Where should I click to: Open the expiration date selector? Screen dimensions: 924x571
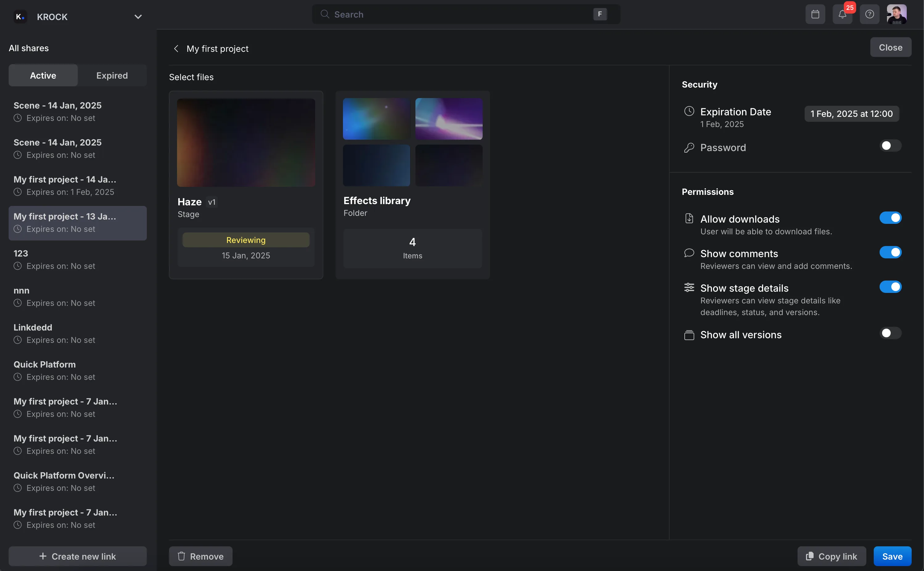851,113
